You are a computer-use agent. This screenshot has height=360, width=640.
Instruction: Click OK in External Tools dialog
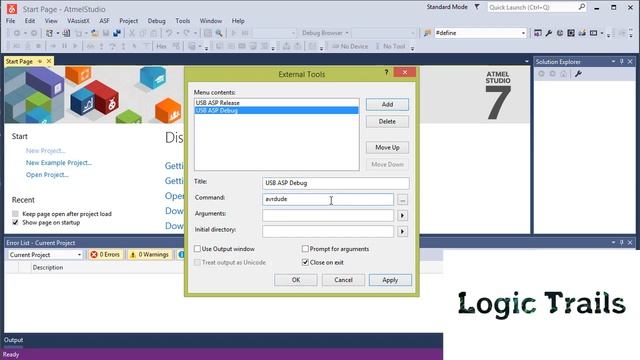tap(296, 280)
